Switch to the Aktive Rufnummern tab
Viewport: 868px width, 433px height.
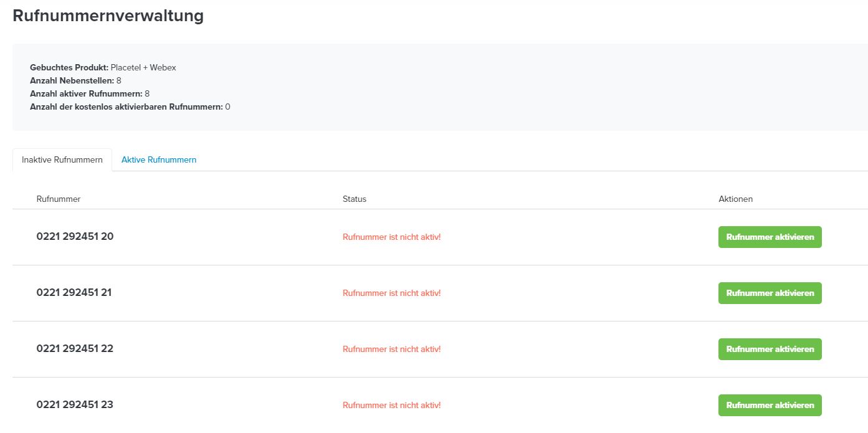pos(159,160)
